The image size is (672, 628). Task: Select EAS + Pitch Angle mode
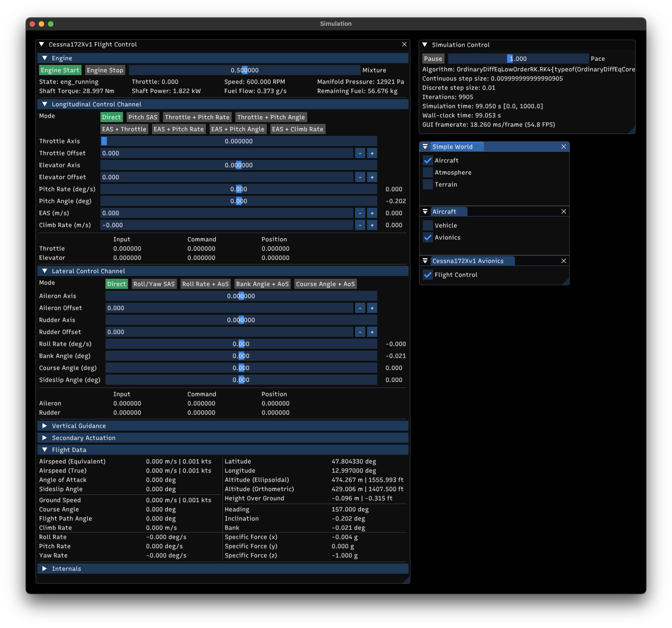tap(238, 129)
